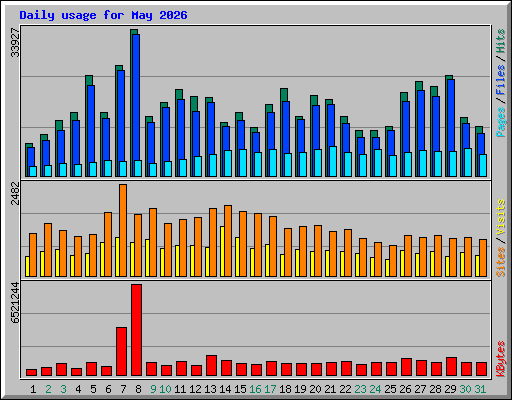Click the 33927 axis maximum label
Viewport: 512px width, 400px height.
tap(15, 43)
